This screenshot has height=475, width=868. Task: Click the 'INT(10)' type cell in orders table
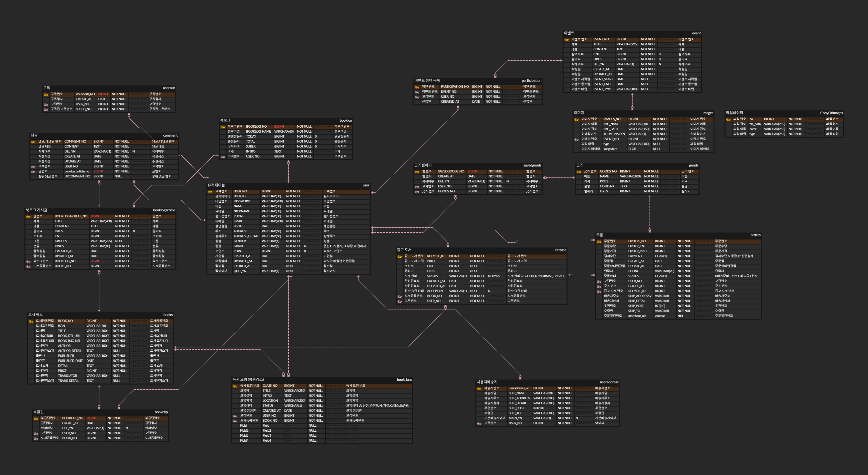click(665, 306)
